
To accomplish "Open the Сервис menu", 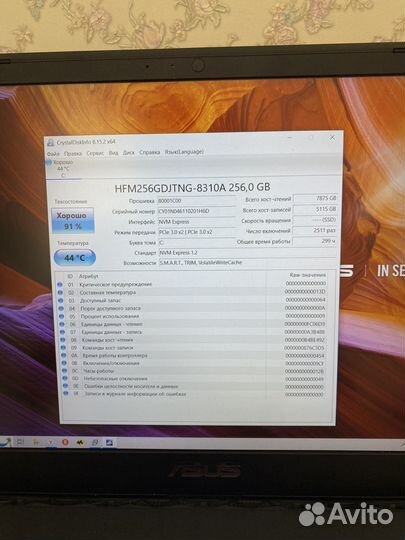I will (95, 153).
